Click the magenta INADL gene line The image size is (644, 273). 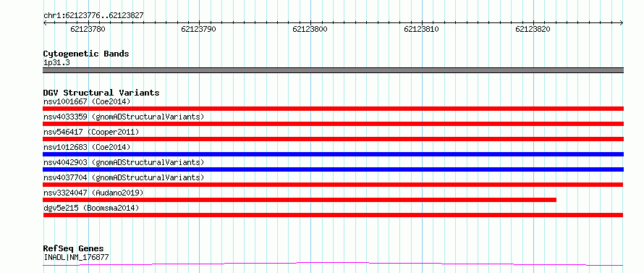tap(333, 264)
